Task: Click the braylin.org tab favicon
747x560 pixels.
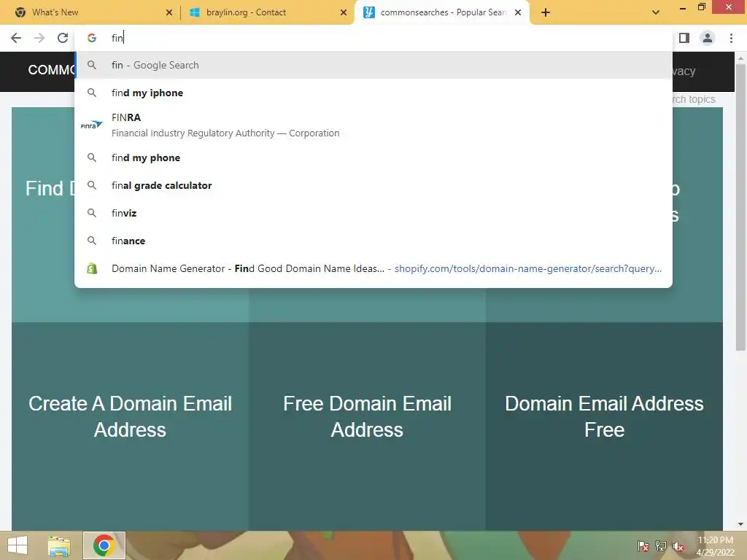Action: tap(194, 12)
